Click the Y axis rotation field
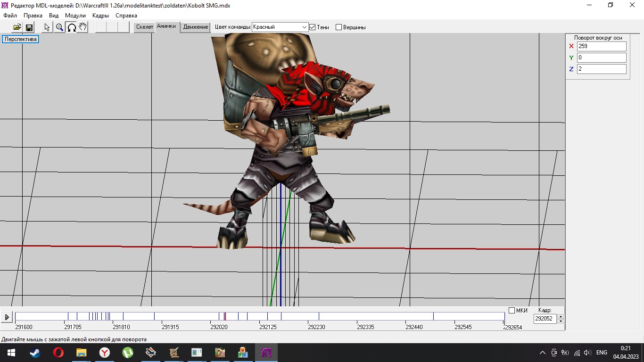The height and width of the screenshot is (362, 644). coord(602,58)
